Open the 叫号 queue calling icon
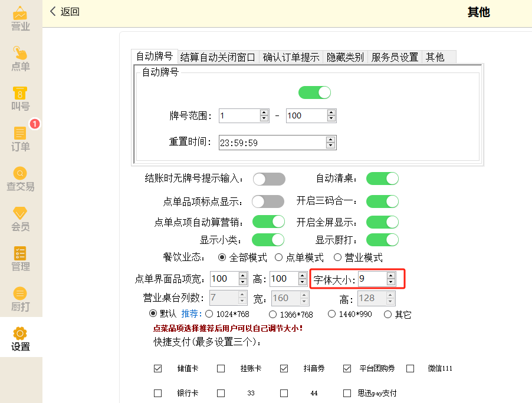The image size is (532, 403). 21,99
